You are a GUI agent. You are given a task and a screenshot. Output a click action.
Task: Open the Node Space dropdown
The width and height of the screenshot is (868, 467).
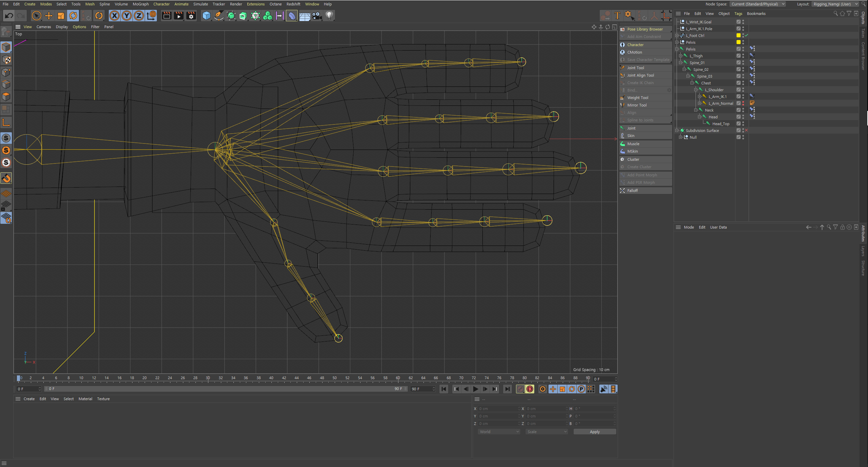758,4
